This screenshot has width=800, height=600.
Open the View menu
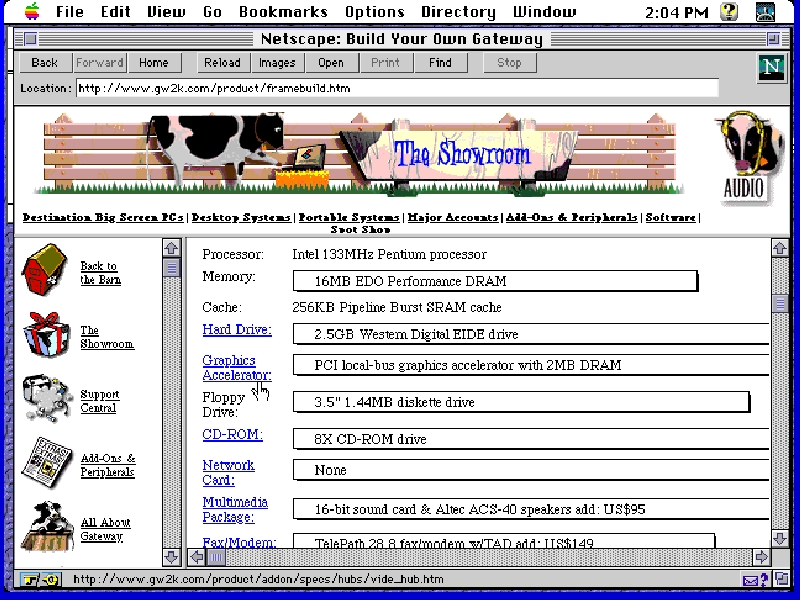click(x=166, y=11)
